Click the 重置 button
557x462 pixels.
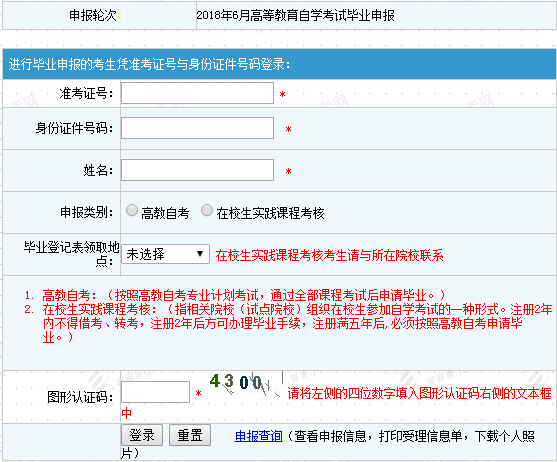[x=190, y=435]
